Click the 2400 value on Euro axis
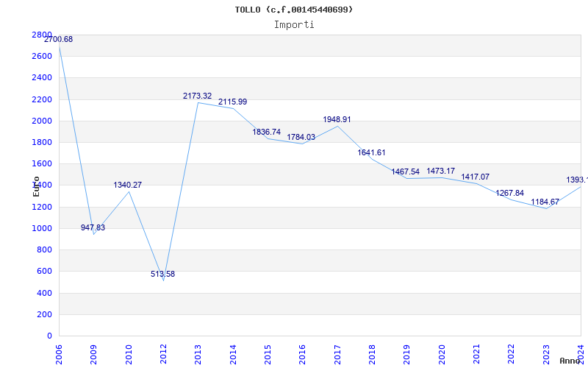The width and height of the screenshot is (588, 368). [x=42, y=78]
